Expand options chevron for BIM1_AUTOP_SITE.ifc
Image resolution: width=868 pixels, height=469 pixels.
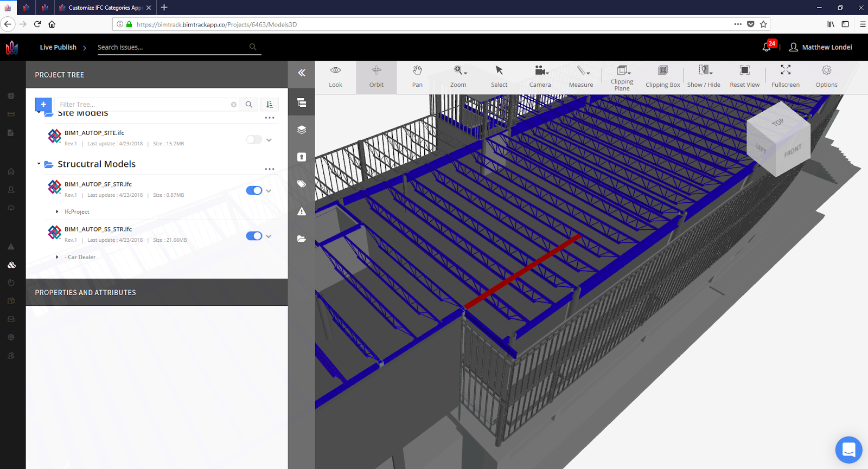coord(269,140)
